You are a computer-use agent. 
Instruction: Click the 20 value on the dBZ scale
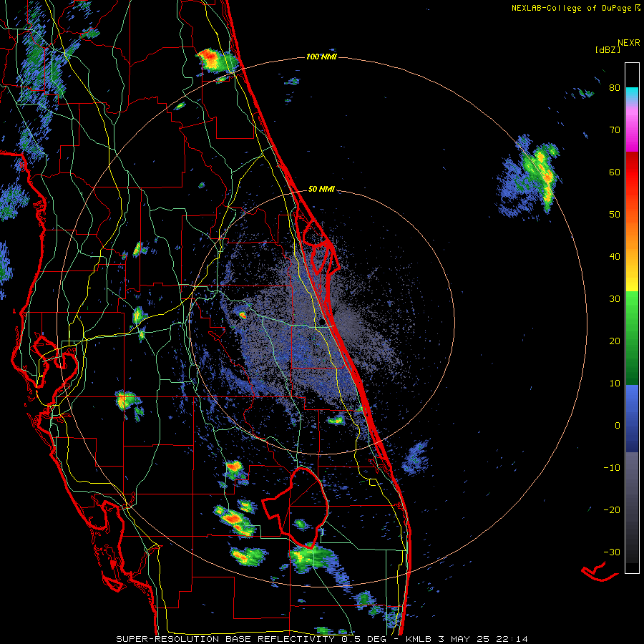pyautogui.click(x=615, y=341)
